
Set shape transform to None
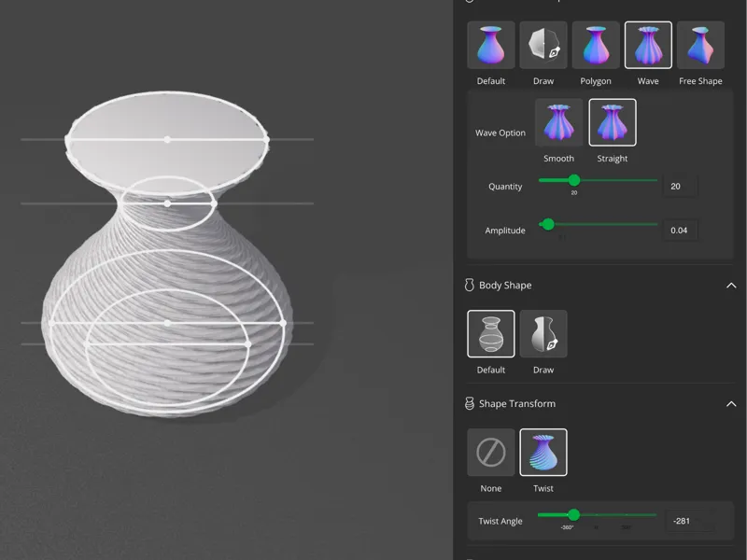tap(491, 452)
